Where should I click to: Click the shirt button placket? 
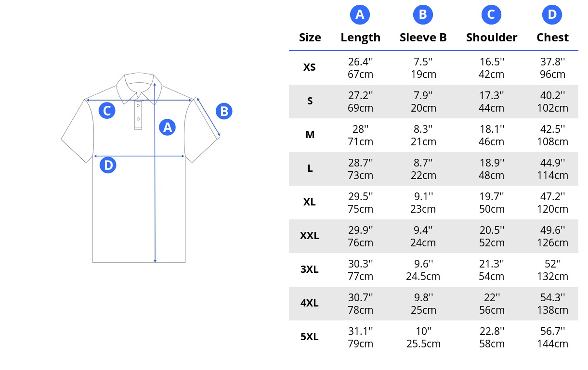138,115
